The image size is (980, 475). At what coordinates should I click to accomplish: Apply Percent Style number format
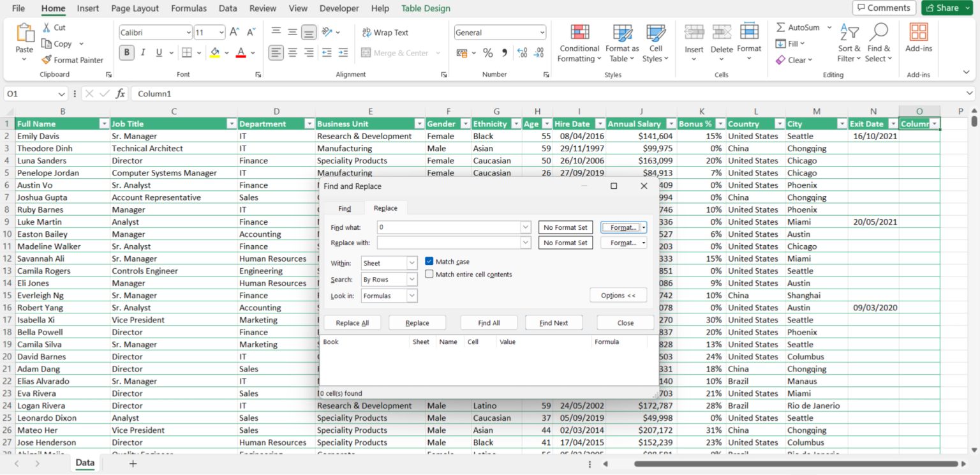click(488, 54)
